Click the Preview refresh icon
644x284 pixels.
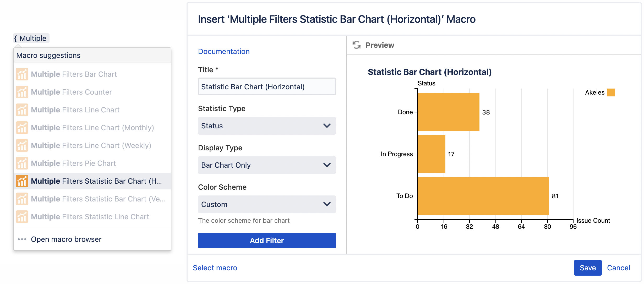[356, 45]
